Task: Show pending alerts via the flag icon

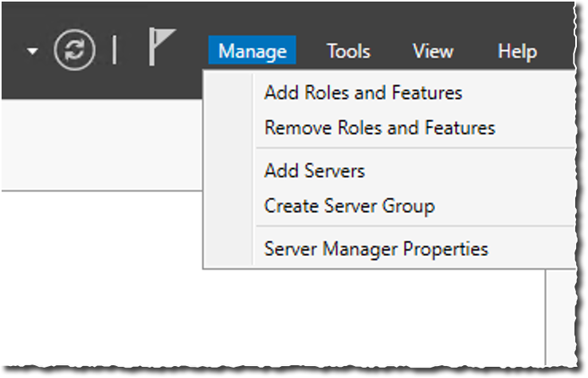Action: pyautogui.click(x=161, y=48)
